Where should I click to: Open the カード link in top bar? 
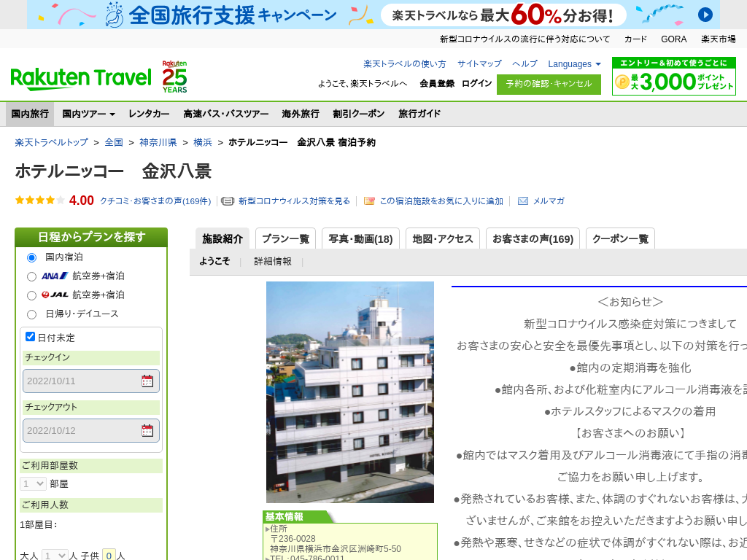click(x=635, y=39)
